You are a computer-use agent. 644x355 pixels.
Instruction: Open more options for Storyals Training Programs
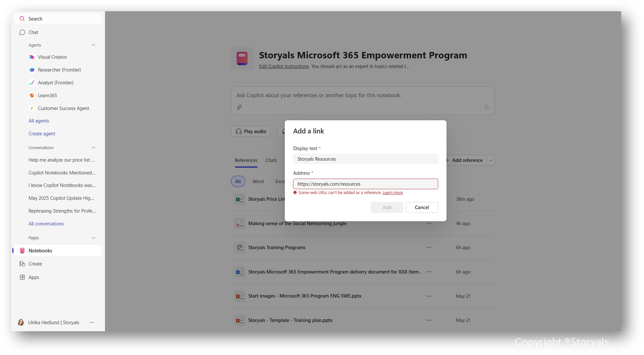pos(429,247)
